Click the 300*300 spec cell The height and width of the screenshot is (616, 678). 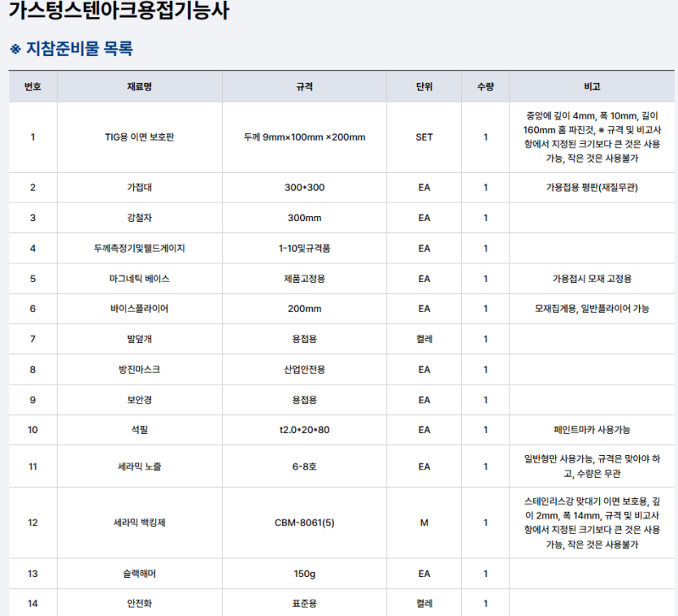tap(304, 187)
